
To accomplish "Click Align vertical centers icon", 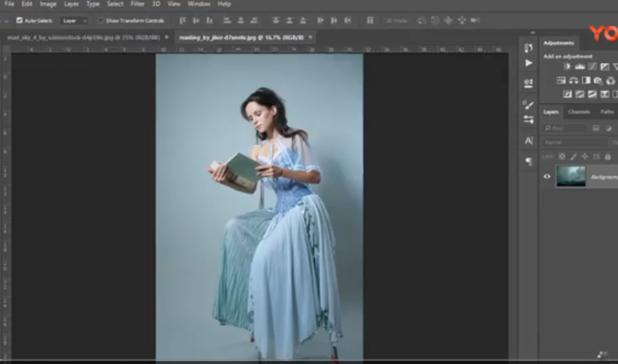I will click(196, 21).
